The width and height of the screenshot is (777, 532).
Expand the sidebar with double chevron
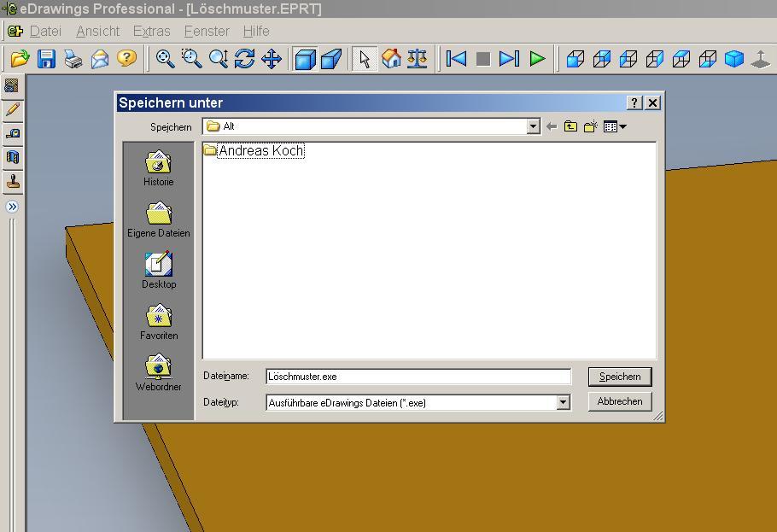coord(13,207)
